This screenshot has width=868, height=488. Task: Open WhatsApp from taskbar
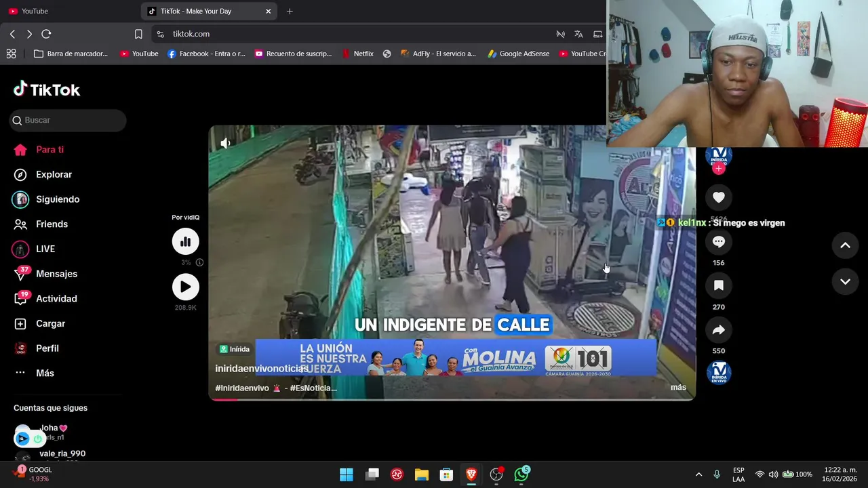(x=521, y=474)
